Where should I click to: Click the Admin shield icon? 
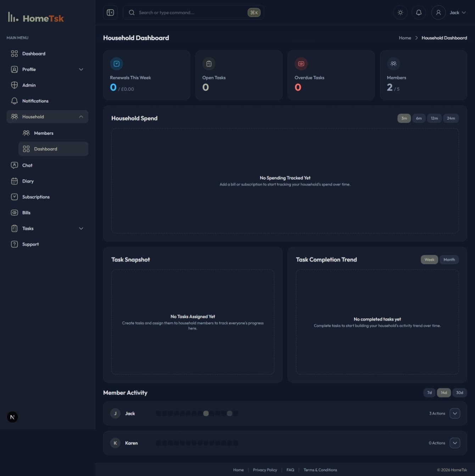[x=14, y=85]
